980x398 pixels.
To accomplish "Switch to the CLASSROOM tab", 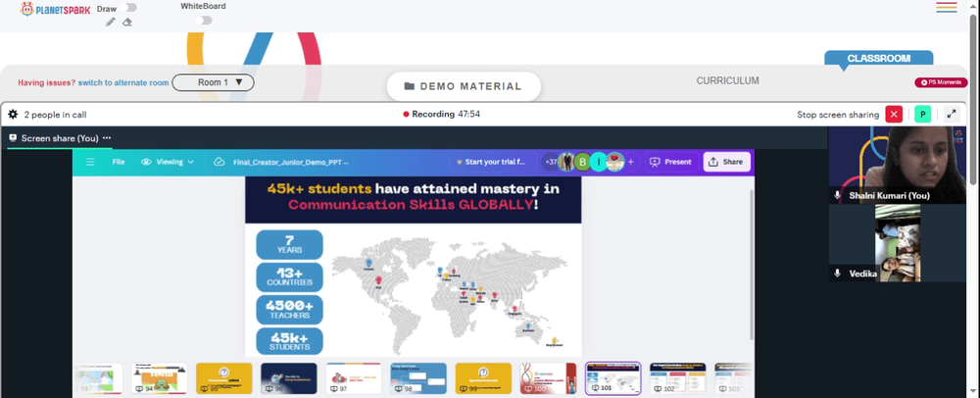I will click(x=879, y=58).
